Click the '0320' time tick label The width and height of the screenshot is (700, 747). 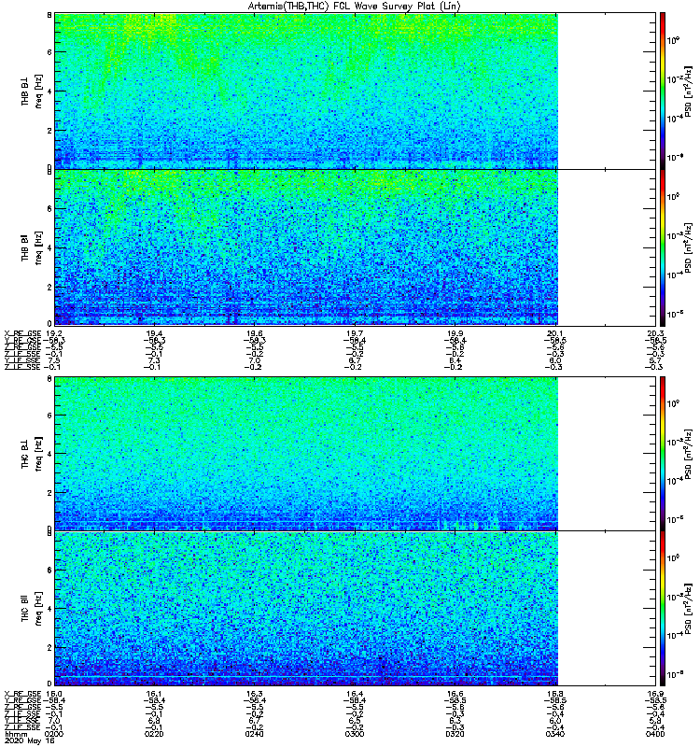[x=455, y=734]
